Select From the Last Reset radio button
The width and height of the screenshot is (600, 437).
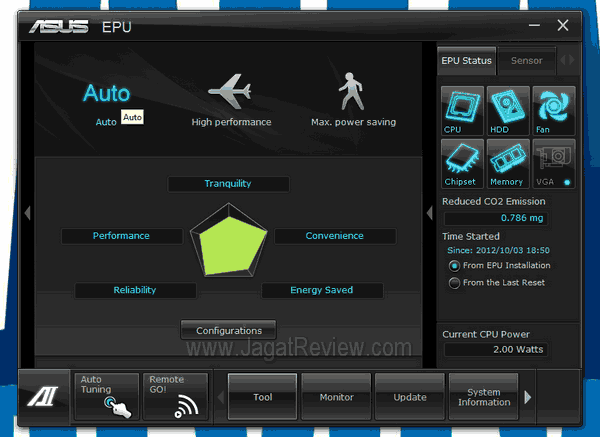pyautogui.click(x=454, y=283)
